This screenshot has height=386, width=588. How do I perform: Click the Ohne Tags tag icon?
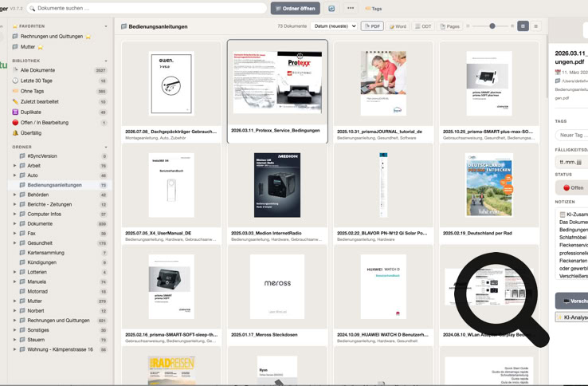[15, 91]
